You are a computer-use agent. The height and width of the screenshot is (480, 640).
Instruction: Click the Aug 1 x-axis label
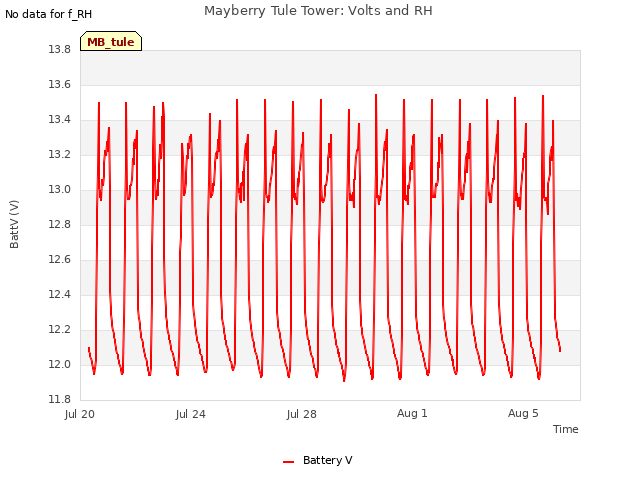[x=412, y=413]
